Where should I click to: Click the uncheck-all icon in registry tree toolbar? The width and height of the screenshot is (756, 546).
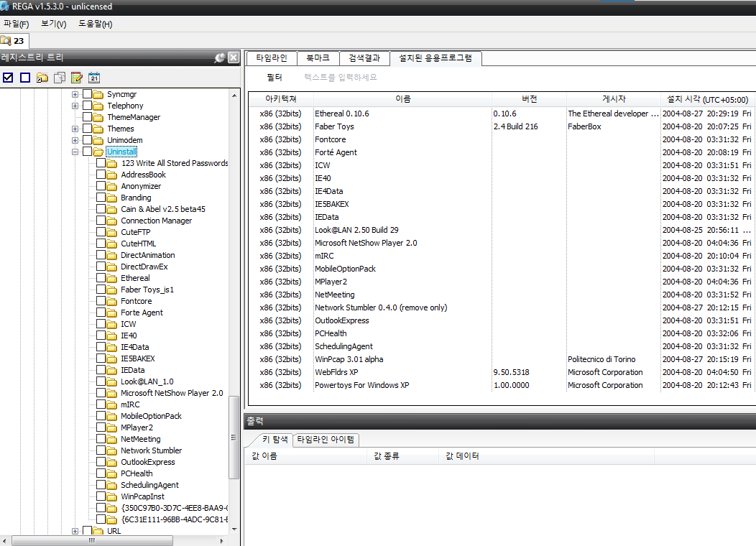(x=25, y=78)
